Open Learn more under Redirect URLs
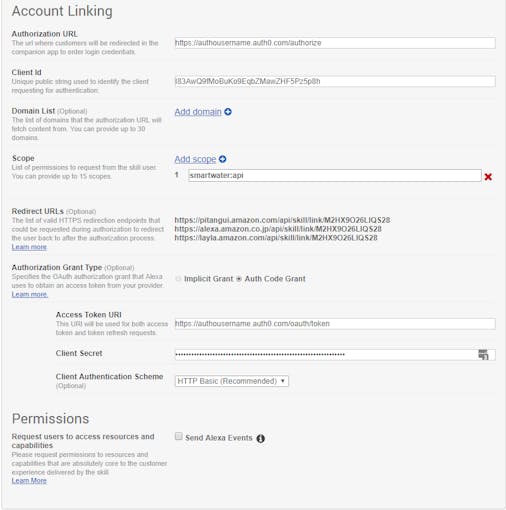 coord(29,247)
